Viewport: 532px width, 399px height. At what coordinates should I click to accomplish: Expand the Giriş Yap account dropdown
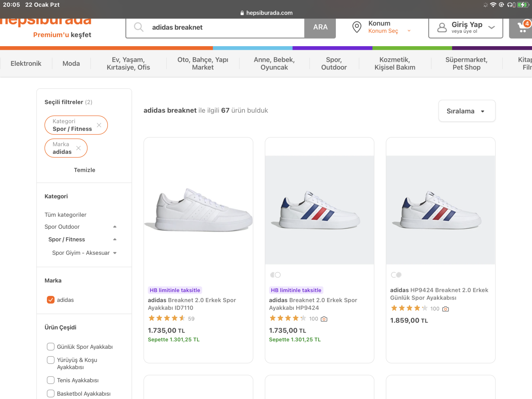491,27
